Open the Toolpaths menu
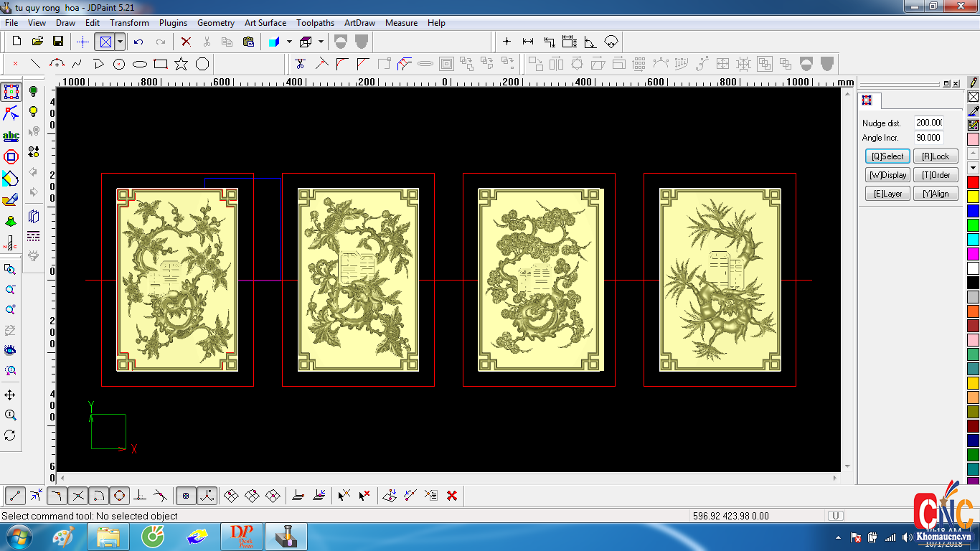Screen dimensions: 980x551 tap(315, 23)
